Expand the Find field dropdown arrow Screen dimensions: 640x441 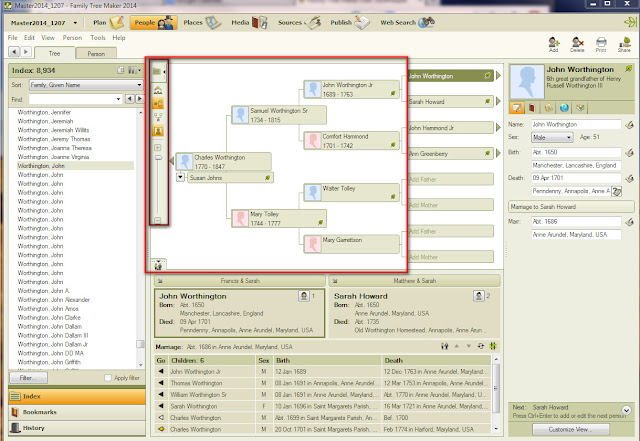point(118,99)
